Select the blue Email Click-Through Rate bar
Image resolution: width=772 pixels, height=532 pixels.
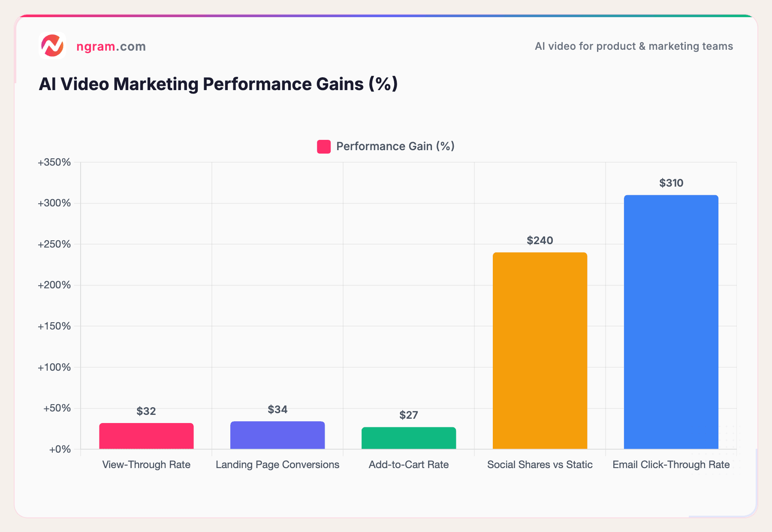tap(671, 322)
